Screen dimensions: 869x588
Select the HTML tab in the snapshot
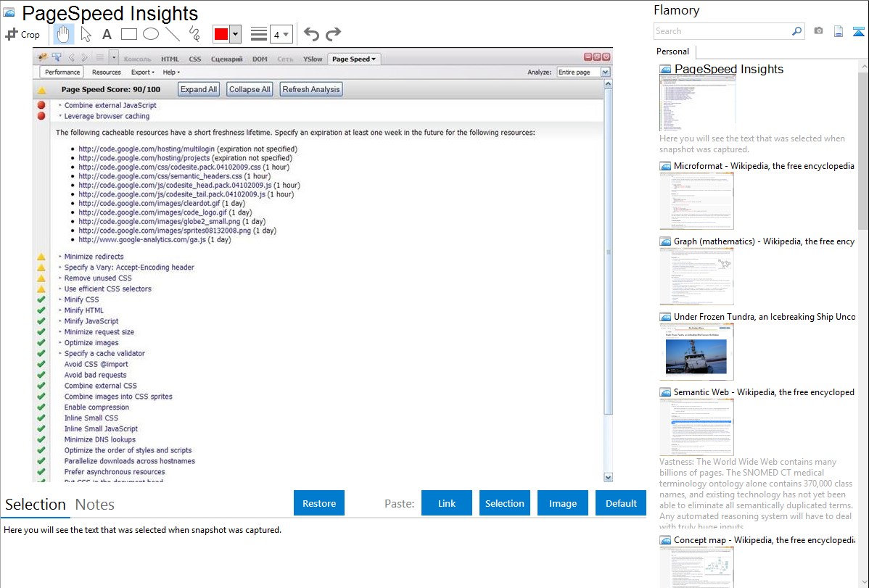click(170, 59)
